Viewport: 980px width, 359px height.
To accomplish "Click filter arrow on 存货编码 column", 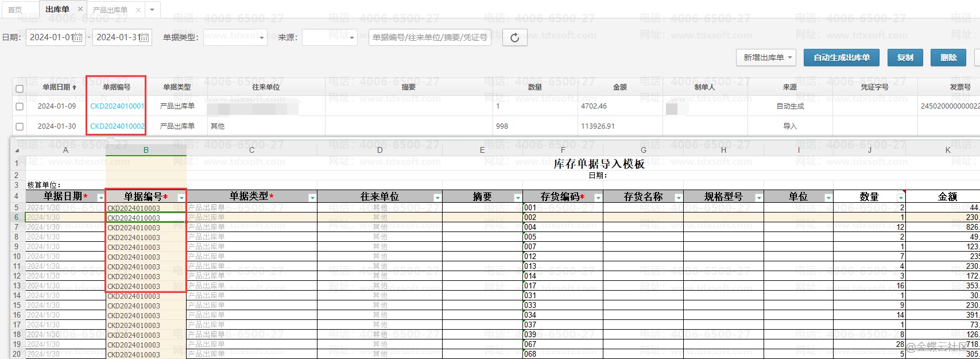I will click(x=597, y=198).
